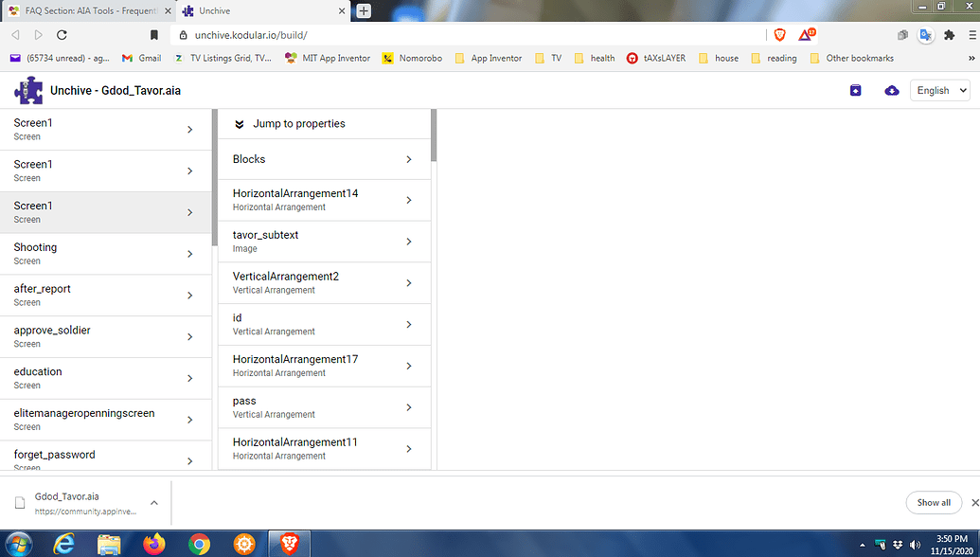The width and height of the screenshot is (980, 557).
Task: Expand HorizontalArrangement14 chevron
Action: 409,200
